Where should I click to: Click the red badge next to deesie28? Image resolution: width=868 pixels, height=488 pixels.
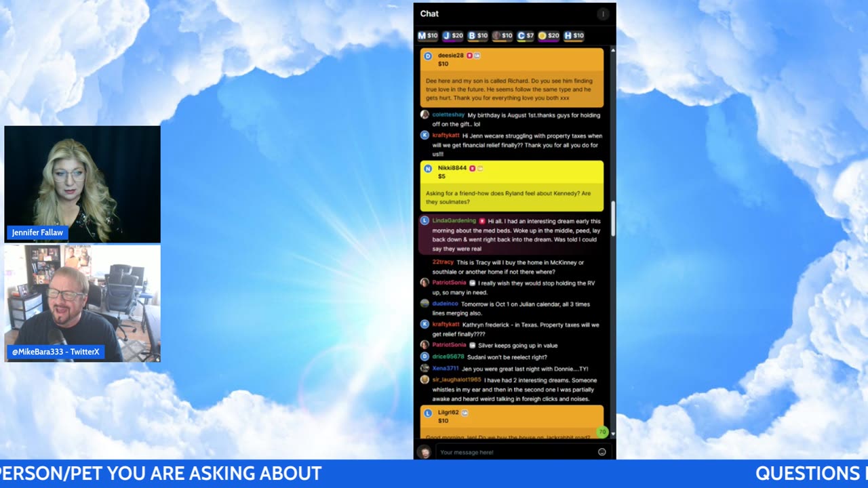click(469, 56)
